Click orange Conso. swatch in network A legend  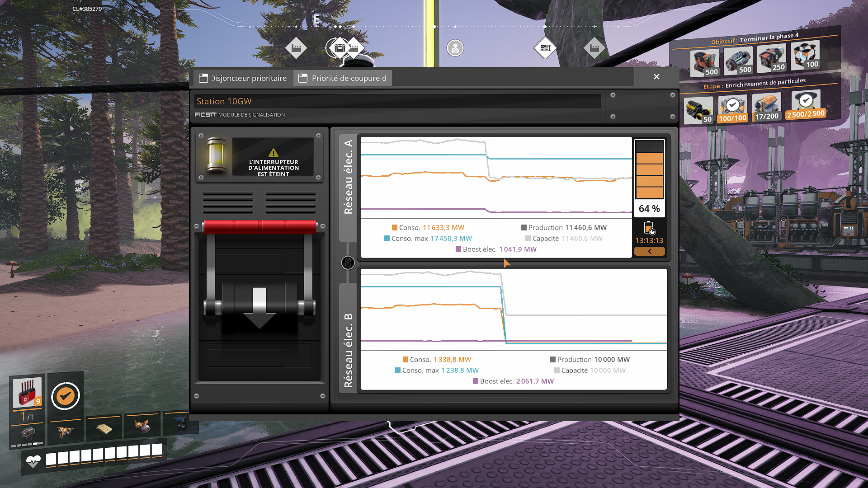point(395,228)
